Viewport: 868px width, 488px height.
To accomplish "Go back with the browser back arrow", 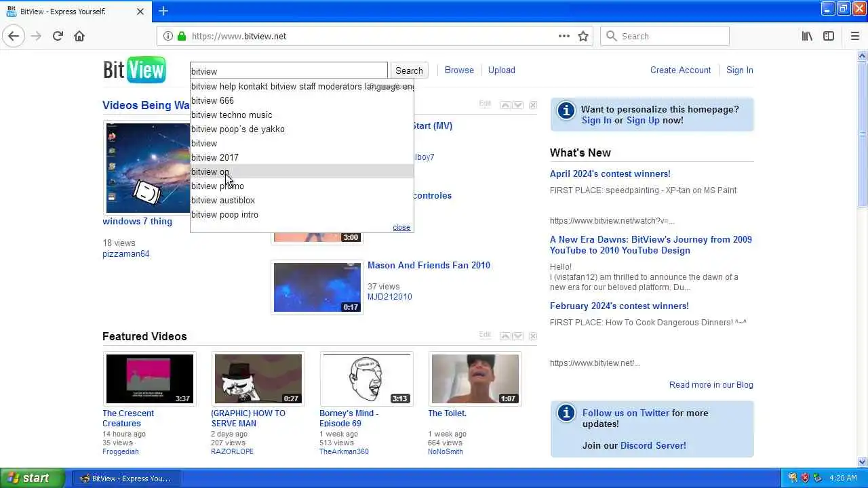I will point(14,36).
